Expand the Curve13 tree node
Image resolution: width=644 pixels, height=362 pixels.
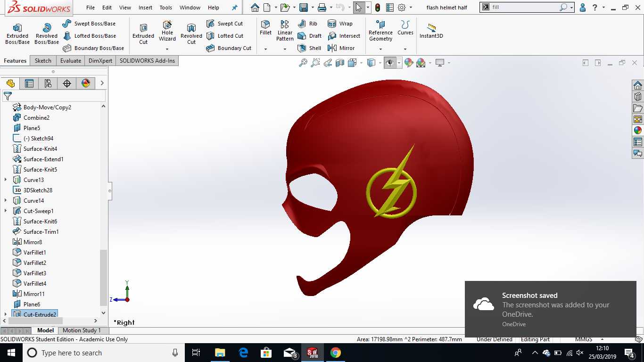click(x=6, y=180)
